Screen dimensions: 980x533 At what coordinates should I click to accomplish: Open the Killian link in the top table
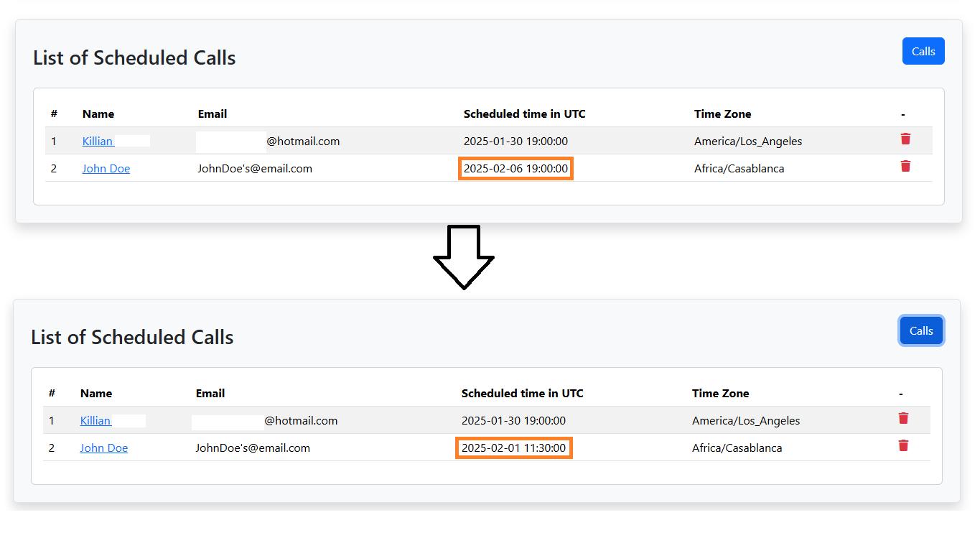point(98,142)
